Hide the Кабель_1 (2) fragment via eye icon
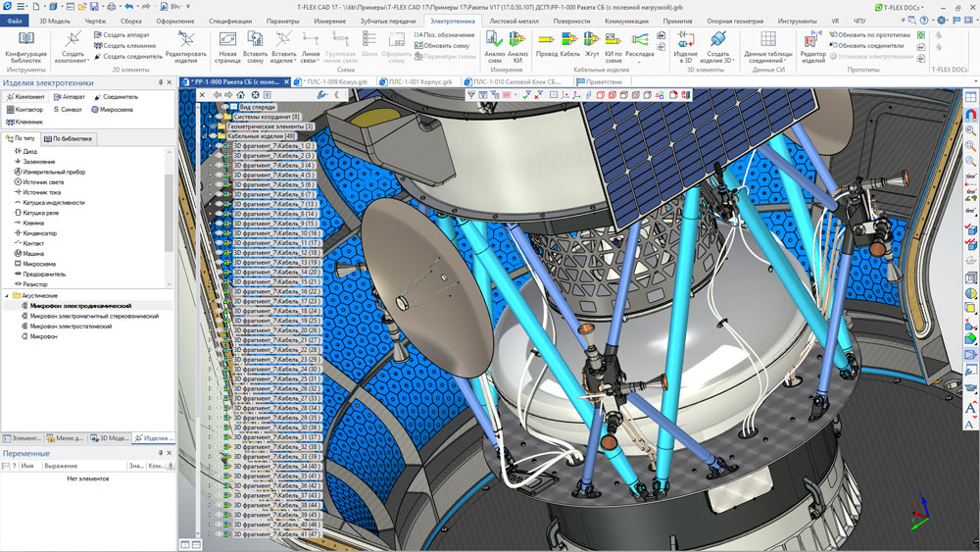Viewport: 980px width, 552px height. [x=220, y=146]
